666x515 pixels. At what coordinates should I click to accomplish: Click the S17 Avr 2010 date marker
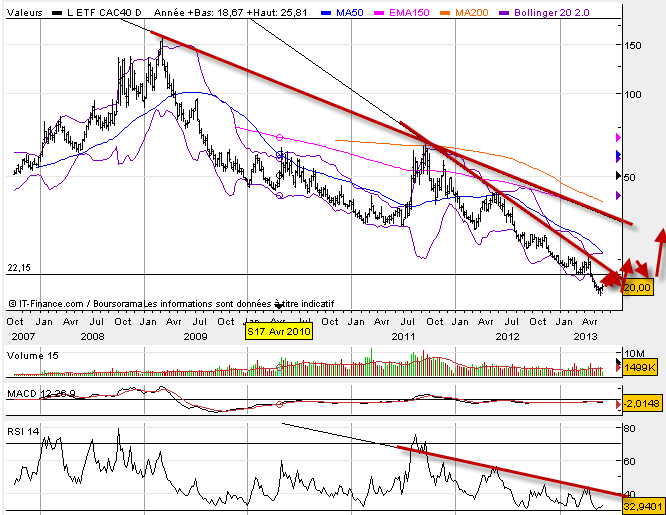(279, 330)
